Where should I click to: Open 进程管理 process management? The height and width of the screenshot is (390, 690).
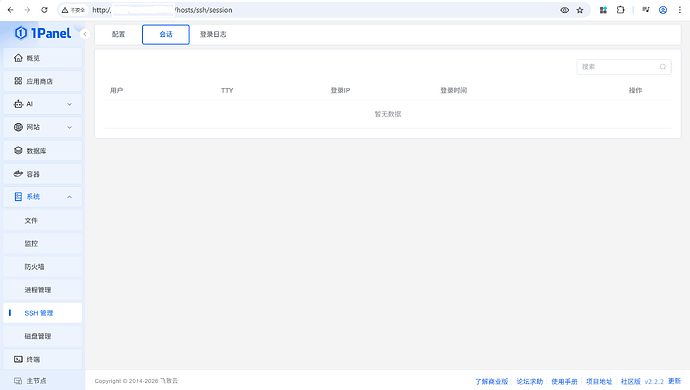point(43,290)
